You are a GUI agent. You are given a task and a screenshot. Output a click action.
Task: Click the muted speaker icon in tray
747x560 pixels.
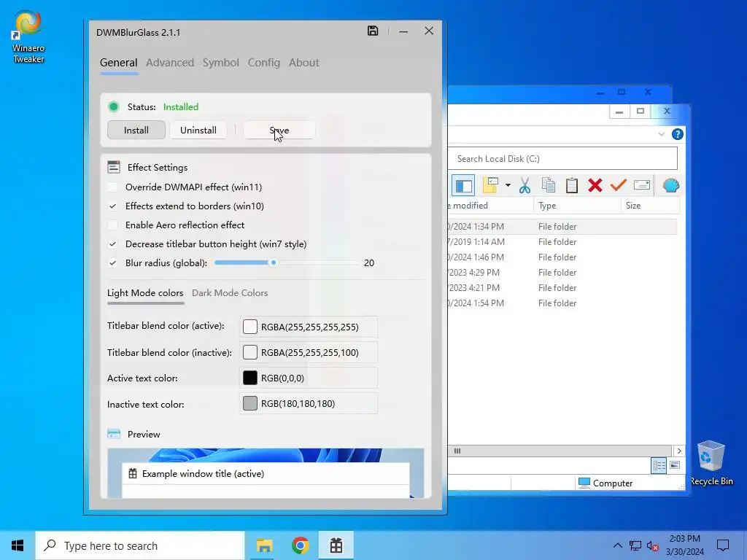(652, 545)
